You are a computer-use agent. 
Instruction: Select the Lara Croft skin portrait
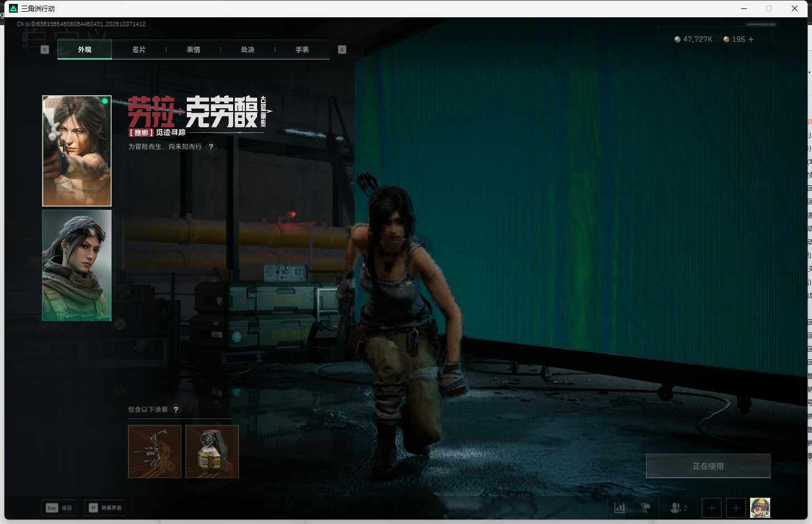[x=77, y=151]
